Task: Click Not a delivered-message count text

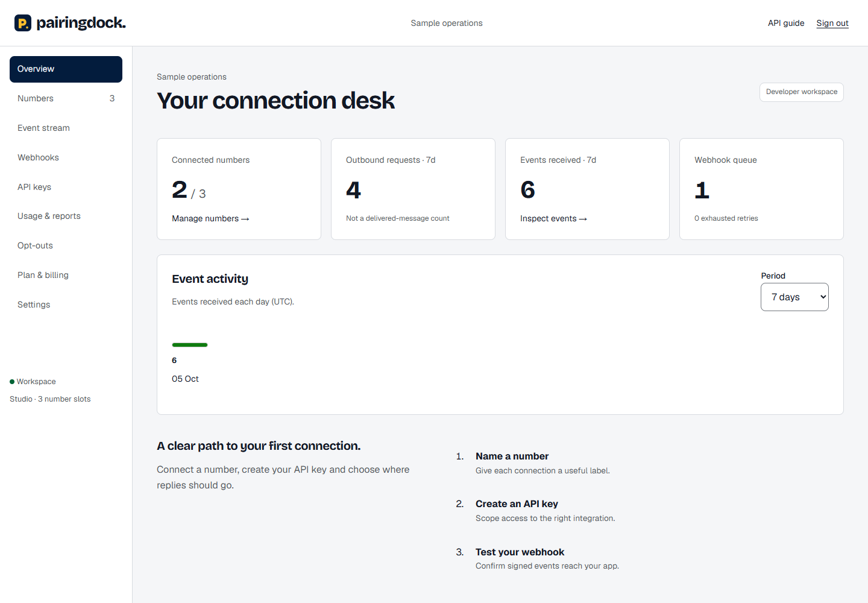Action: coord(398,218)
